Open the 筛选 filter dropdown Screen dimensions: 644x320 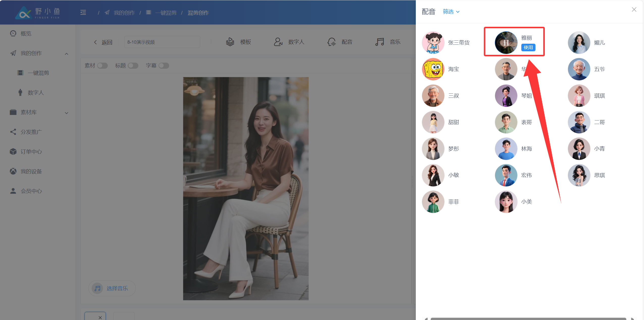point(451,12)
